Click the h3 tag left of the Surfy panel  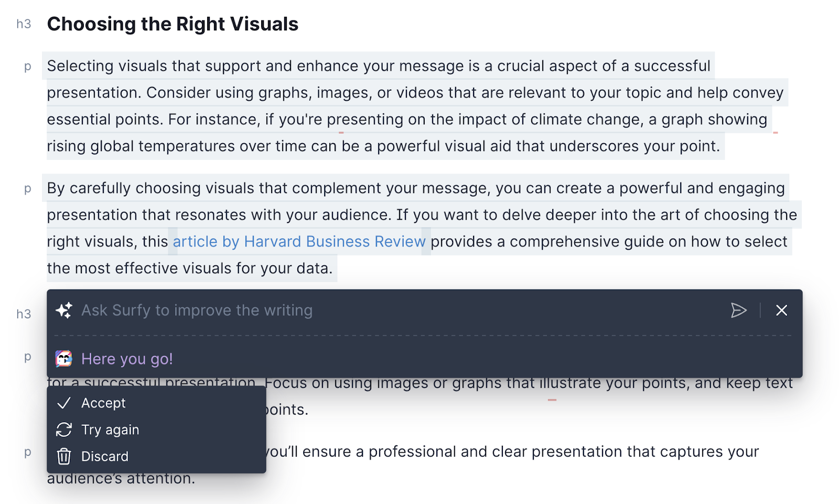pos(24,314)
